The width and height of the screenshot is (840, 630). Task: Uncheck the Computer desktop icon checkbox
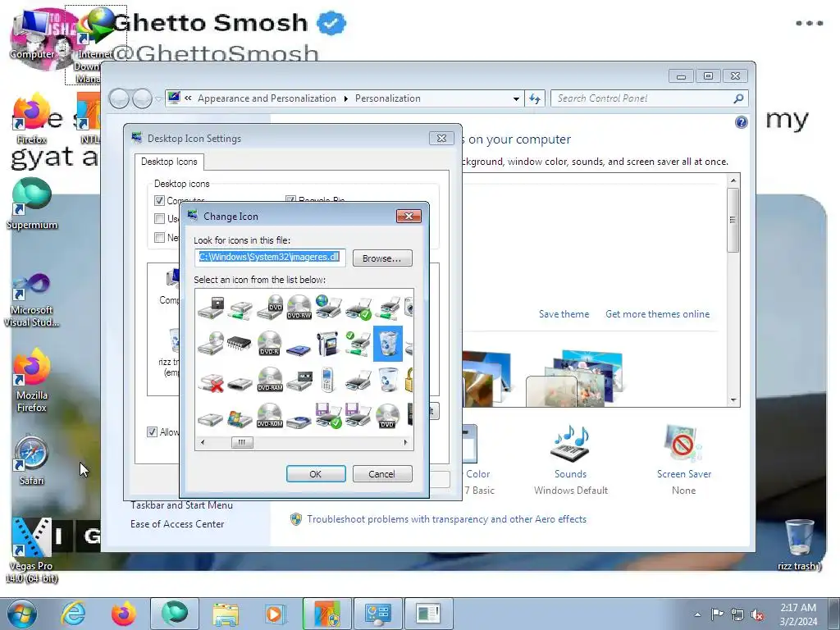pos(159,200)
